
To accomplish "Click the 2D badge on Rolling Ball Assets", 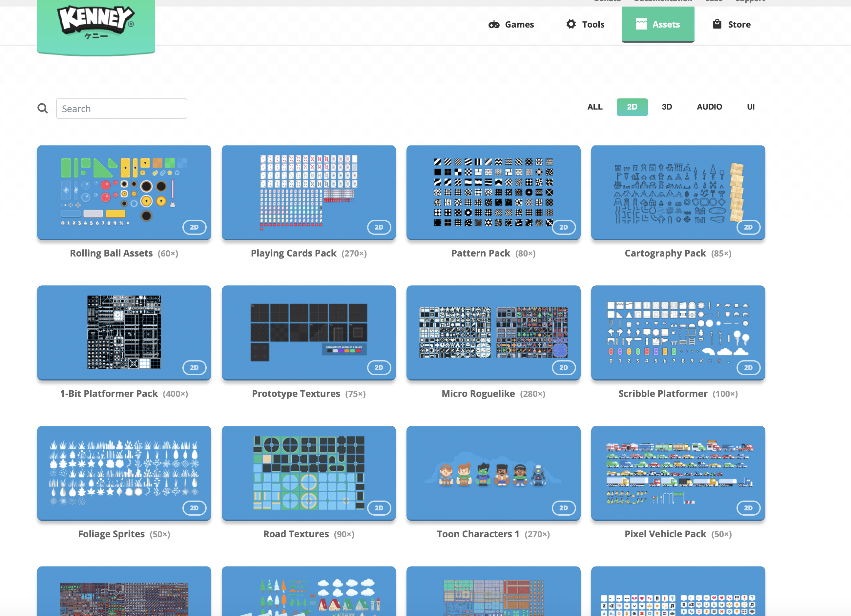I will [194, 227].
